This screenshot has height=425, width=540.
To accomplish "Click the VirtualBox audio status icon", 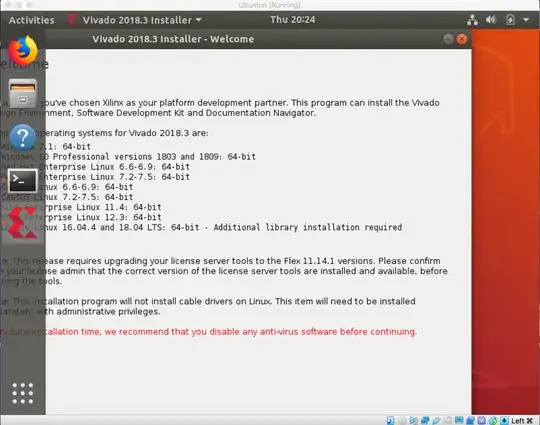I will [413, 421].
